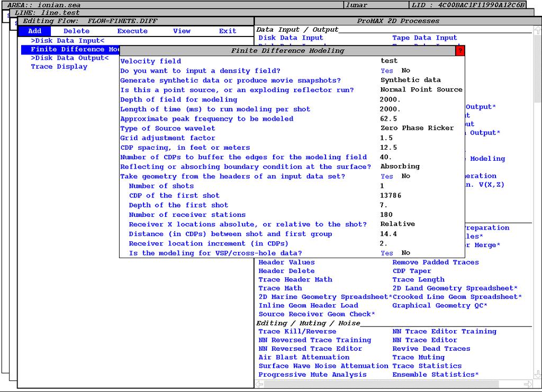The width and height of the screenshot is (542, 392).
Task: Set VSP/cross-hole modeling to Yes
Action: [387, 253]
